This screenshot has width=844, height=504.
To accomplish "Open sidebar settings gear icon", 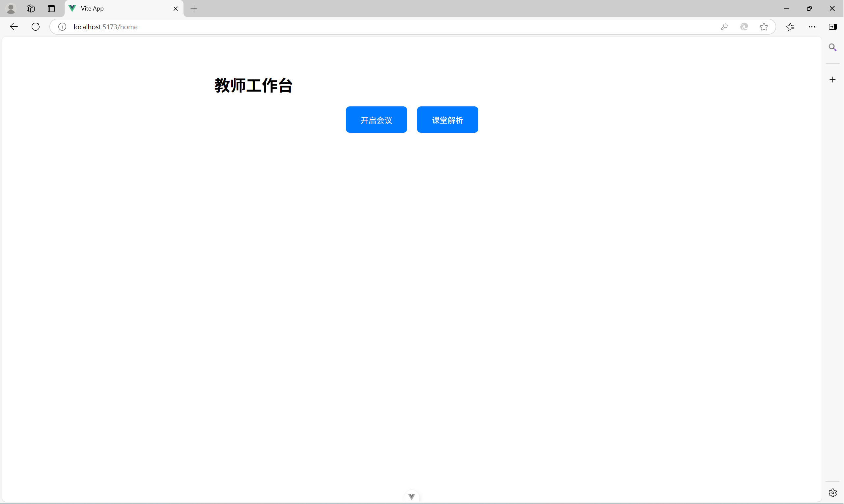I will pyautogui.click(x=832, y=492).
